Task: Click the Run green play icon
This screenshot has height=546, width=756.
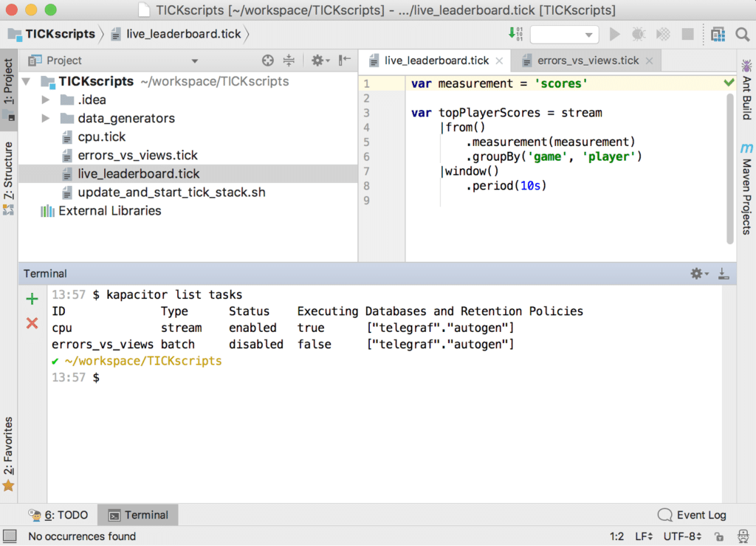Action: tap(614, 35)
